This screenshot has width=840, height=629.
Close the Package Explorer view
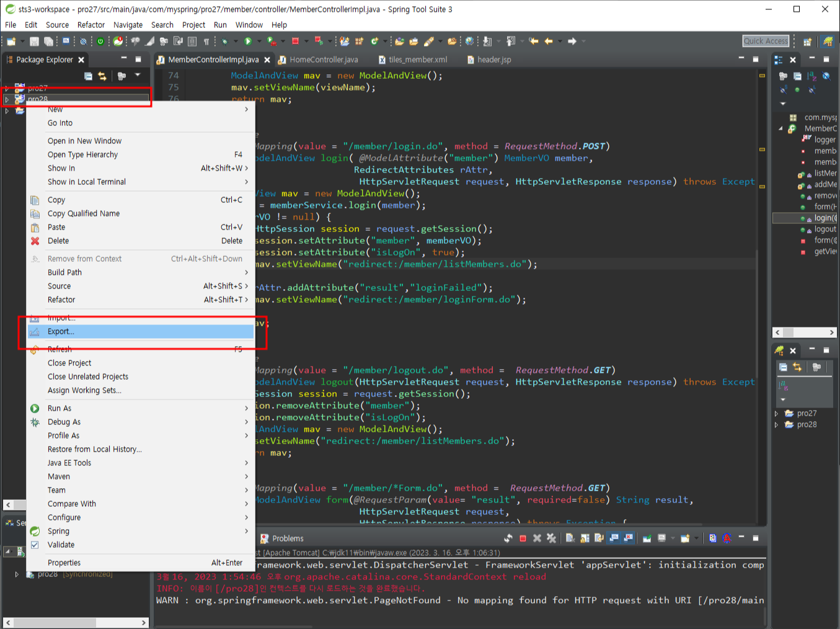[x=81, y=60]
